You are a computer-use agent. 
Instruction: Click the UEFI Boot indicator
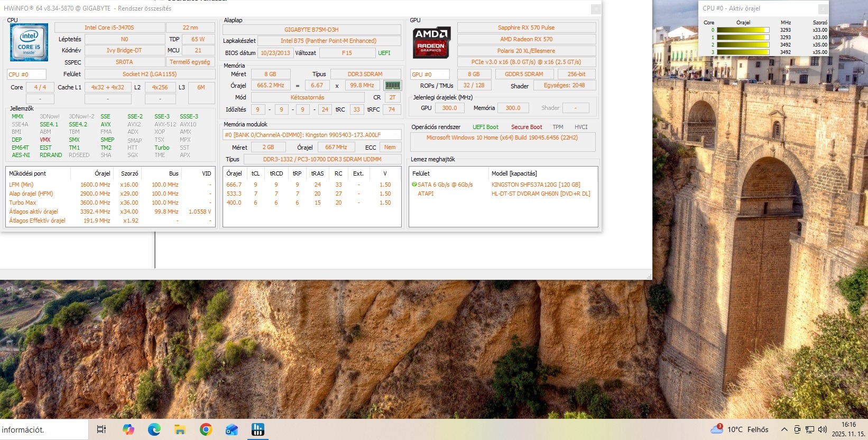click(x=485, y=127)
